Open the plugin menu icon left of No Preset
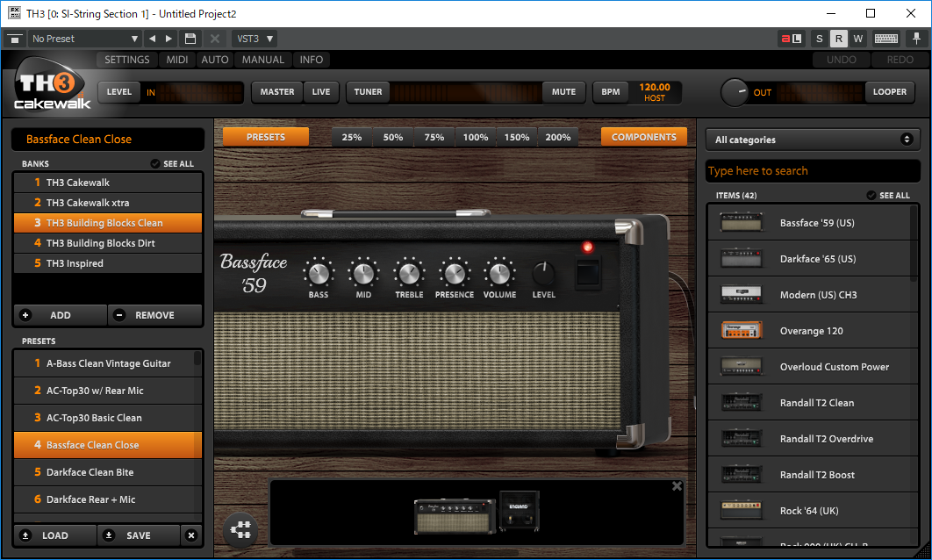 click(15, 39)
